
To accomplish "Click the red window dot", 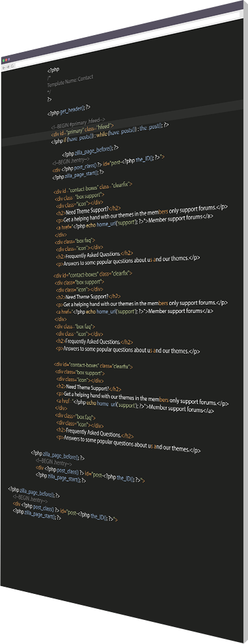I will click(x=6, y=60).
